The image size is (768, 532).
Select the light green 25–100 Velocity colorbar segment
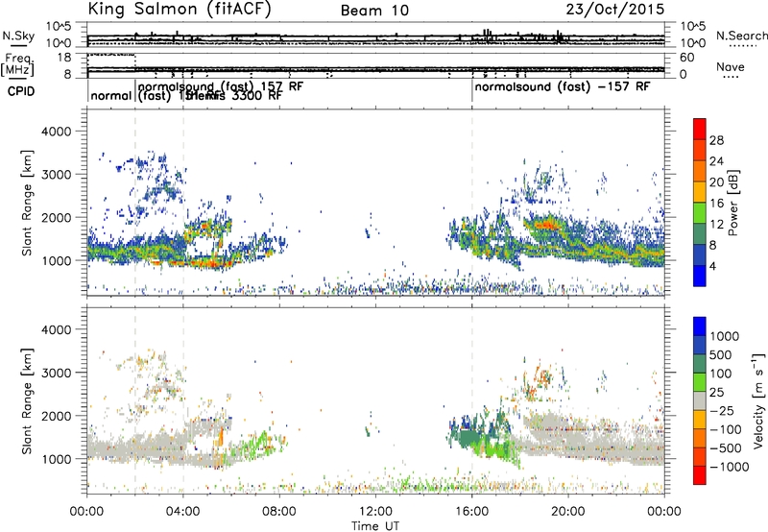point(700,382)
